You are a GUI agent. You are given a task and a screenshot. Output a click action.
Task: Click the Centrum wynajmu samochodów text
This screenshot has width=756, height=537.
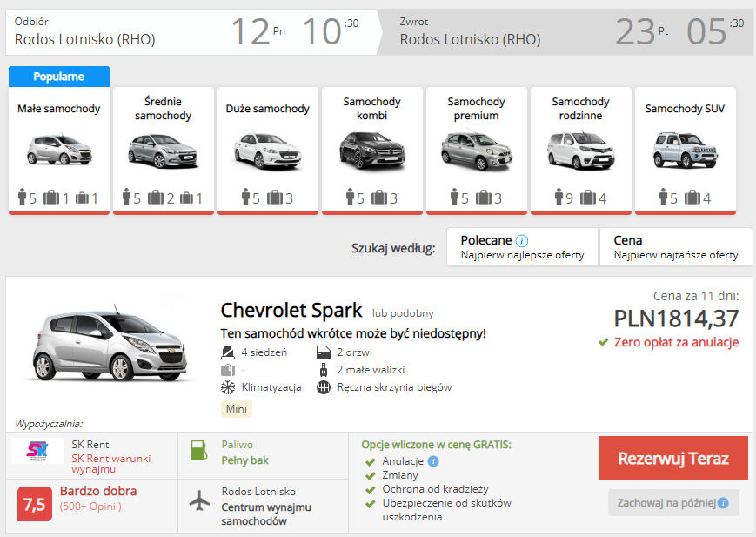(x=266, y=514)
